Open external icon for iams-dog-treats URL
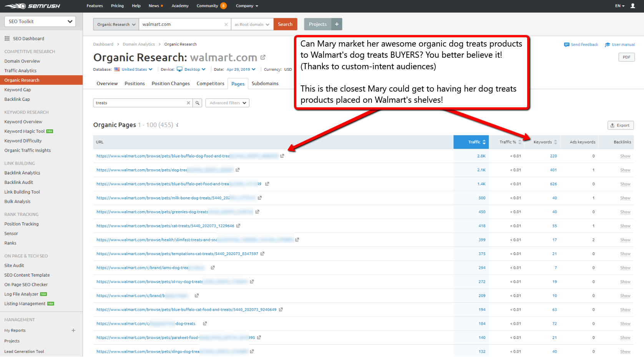The width and height of the screenshot is (644, 357). point(212,268)
